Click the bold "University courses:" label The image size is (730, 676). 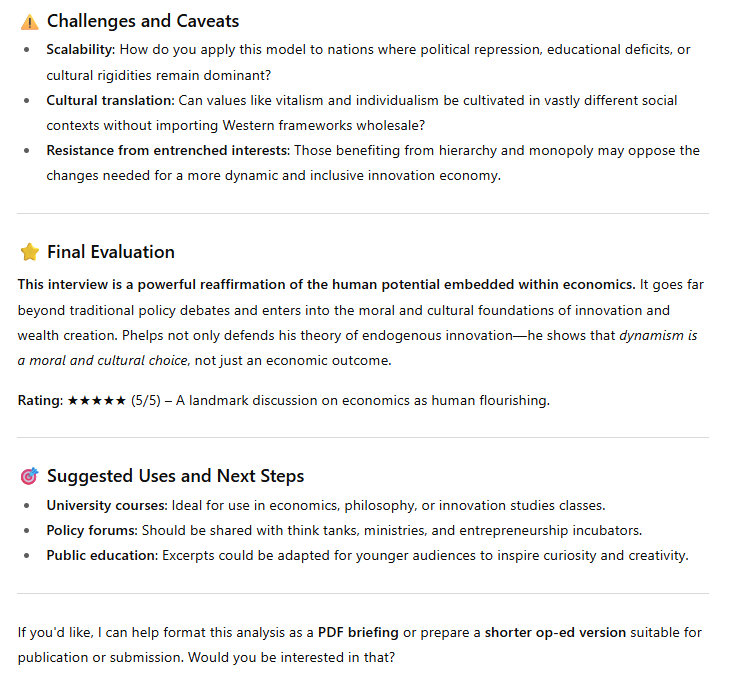pos(107,505)
